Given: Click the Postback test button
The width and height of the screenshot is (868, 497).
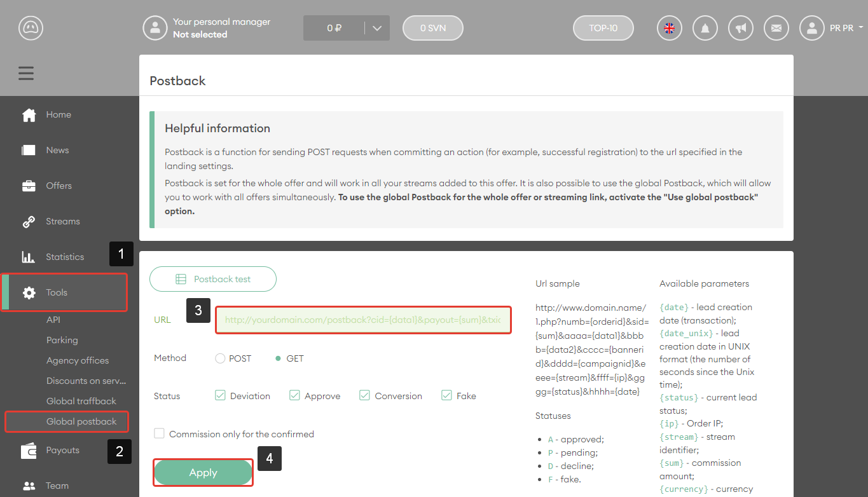Looking at the screenshot, I should pyautogui.click(x=213, y=279).
